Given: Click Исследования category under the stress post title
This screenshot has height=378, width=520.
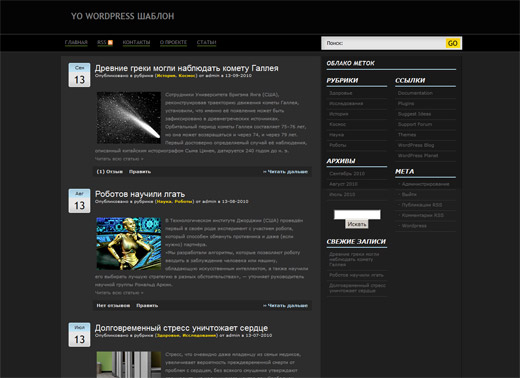Looking at the screenshot, I should 199,336.
